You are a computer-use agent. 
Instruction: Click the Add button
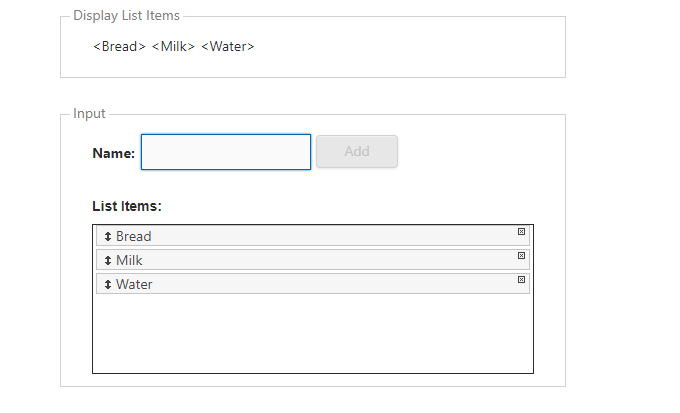357,151
